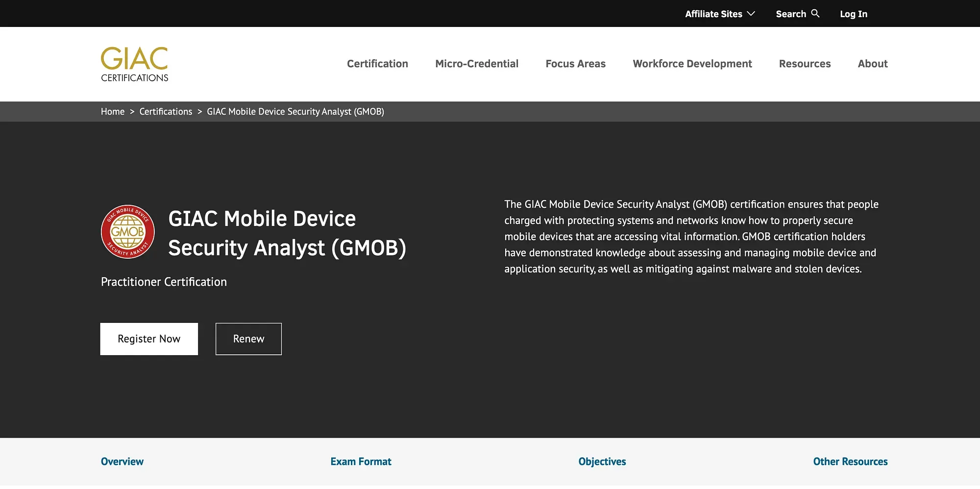980x489 pixels.
Task: Switch to the Overview section
Action: pyautogui.click(x=122, y=461)
